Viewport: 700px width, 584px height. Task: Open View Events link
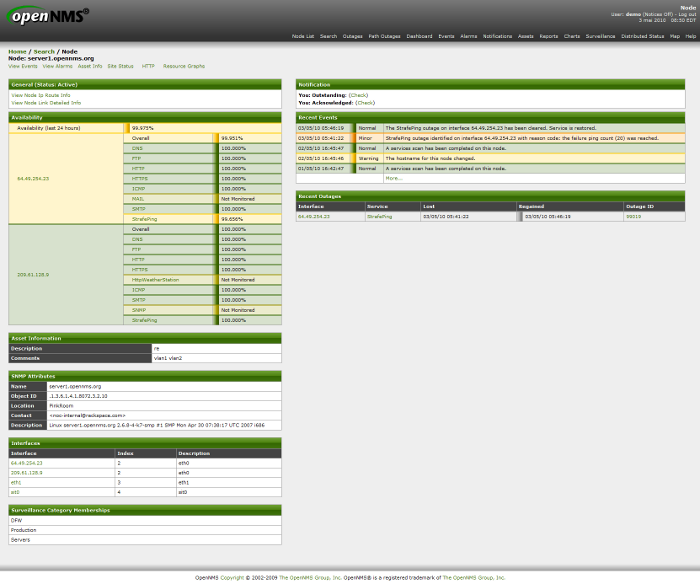(x=23, y=66)
